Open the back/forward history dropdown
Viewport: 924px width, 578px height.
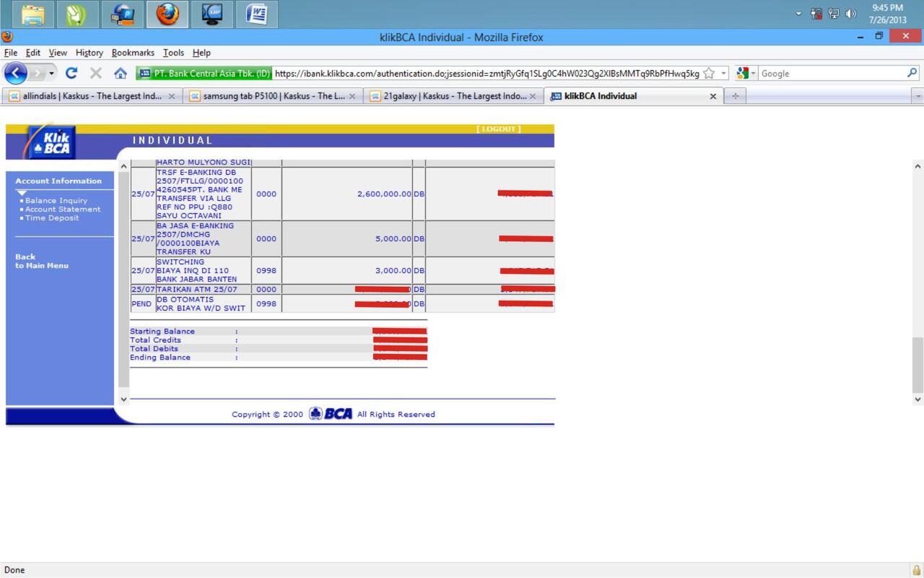pyautogui.click(x=52, y=74)
